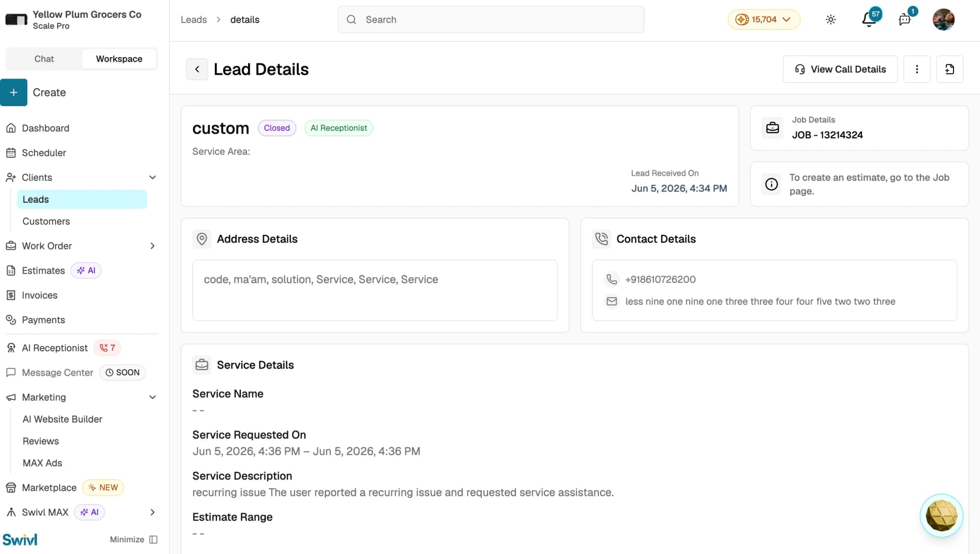Click the headset icon in View Call Details
Viewport: 980px width, 554px height.
pos(800,69)
